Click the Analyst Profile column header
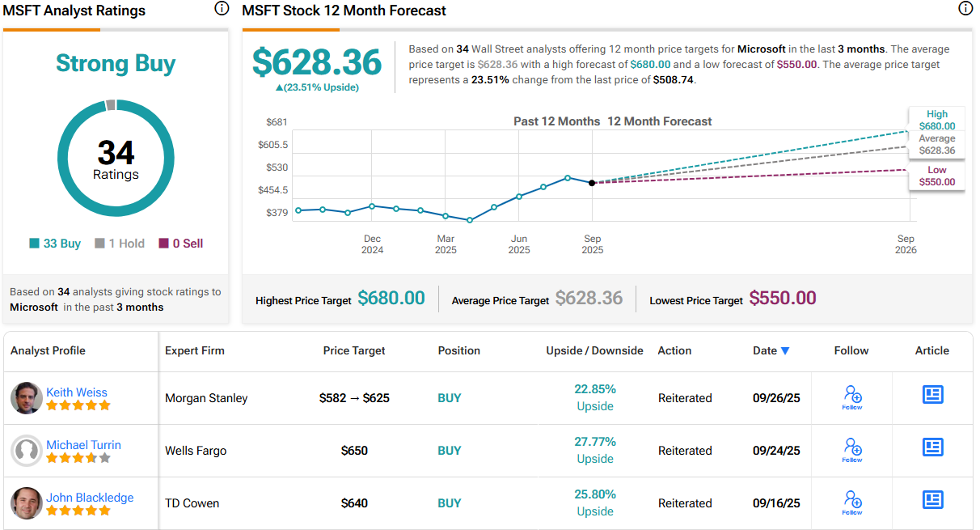The image size is (980, 530). [x=48, y=350]
